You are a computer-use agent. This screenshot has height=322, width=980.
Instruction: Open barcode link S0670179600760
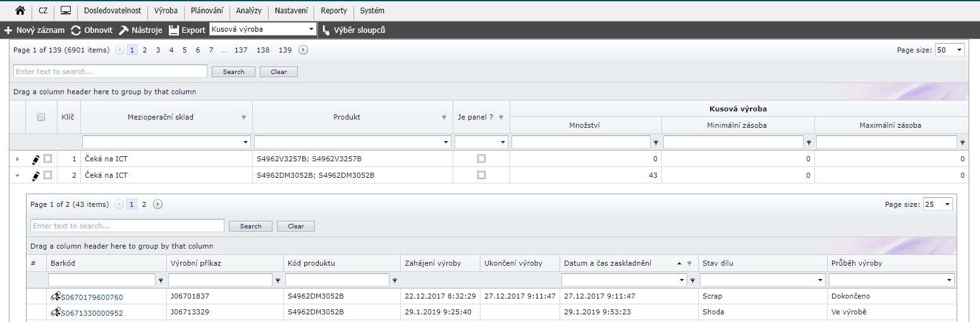[x=91, y=296]
